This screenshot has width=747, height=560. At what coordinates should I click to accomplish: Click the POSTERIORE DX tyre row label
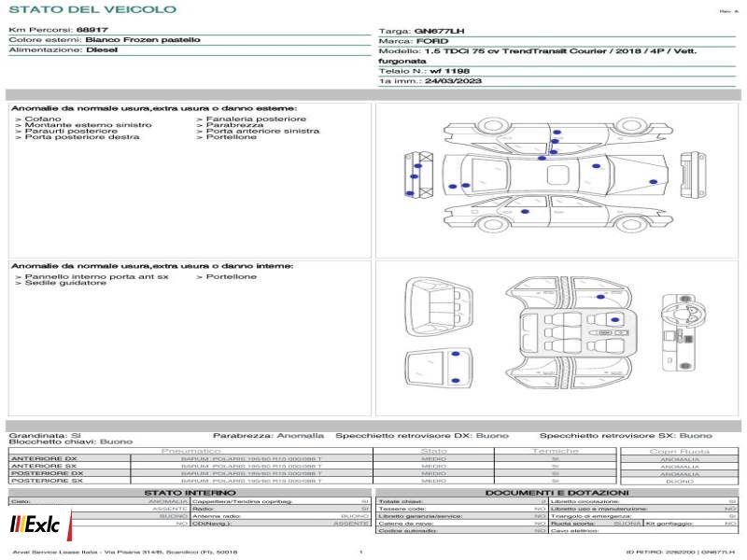[48, 473]
